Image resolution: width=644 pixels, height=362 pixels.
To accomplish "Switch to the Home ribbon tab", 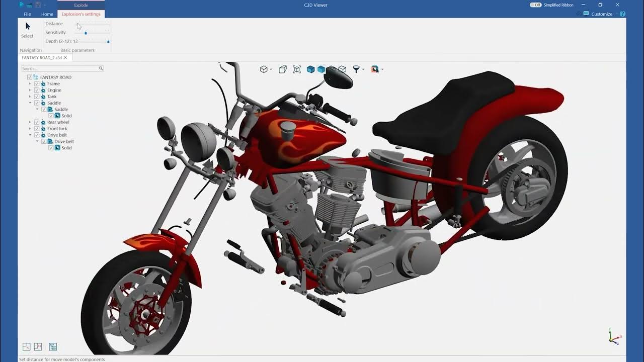I will tap(47, 14).
